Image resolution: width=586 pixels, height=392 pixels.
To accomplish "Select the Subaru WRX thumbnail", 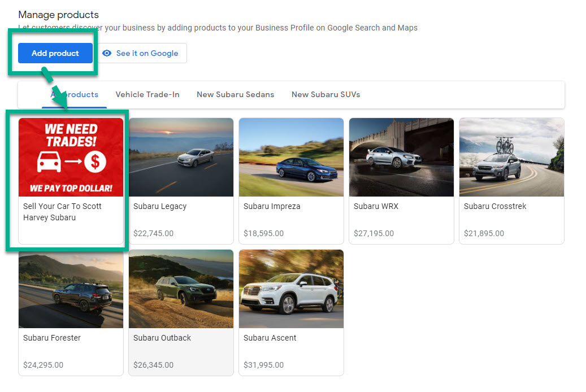I will pyautogui.click(x=401, y=157).
